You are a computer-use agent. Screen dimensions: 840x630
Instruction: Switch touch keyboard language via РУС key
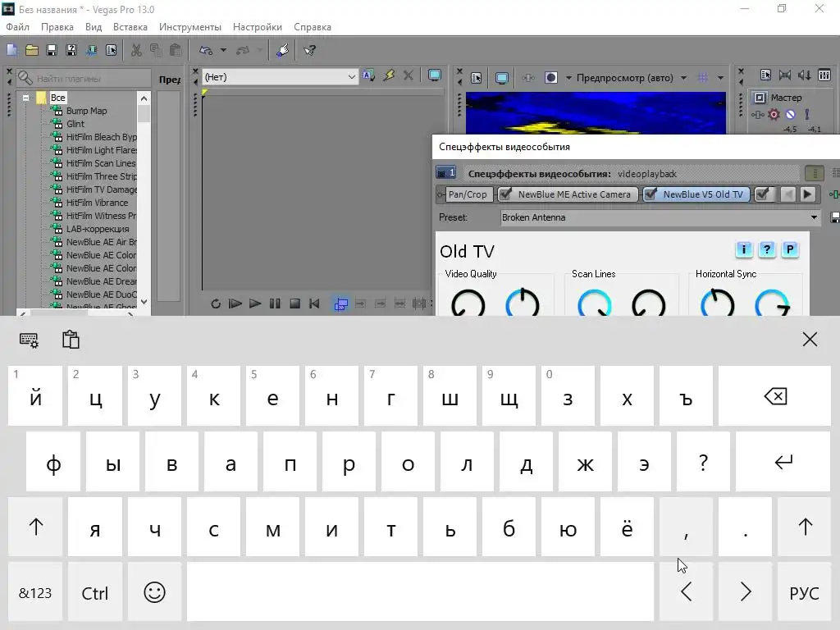(804, 592)
